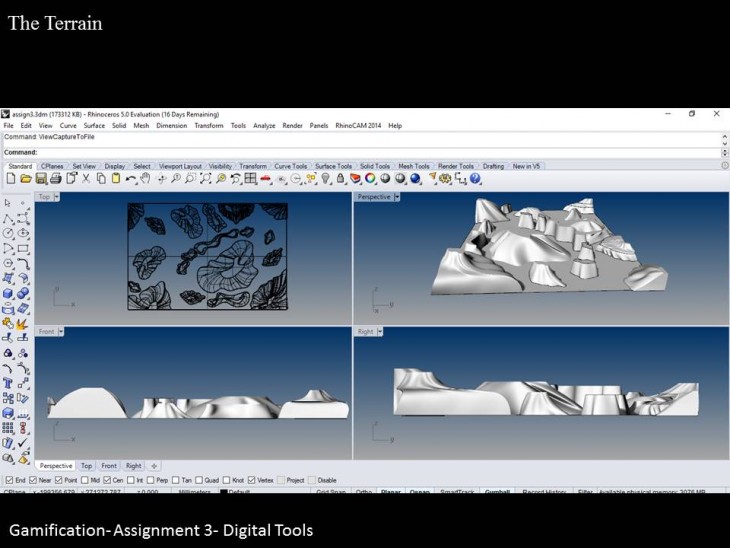Select the Pan hand tool
The height and width of the screenshot is (548, 730).
click(x=145, y=179)
